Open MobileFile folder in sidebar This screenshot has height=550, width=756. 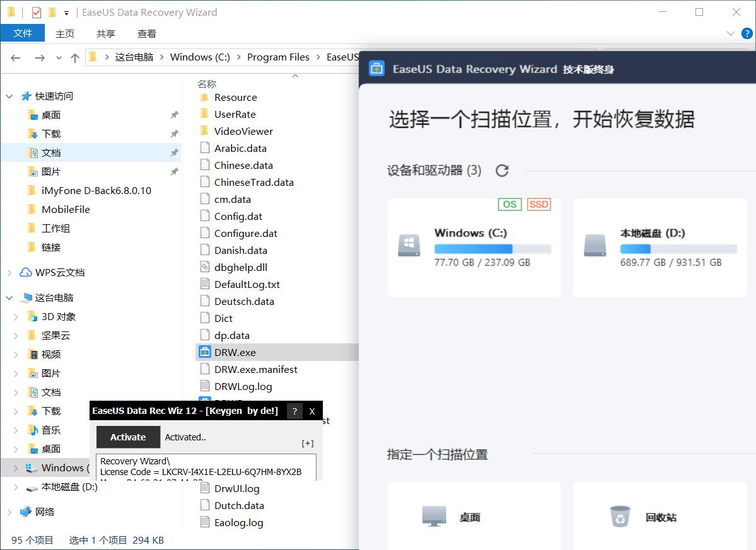(x=66, y=210)
